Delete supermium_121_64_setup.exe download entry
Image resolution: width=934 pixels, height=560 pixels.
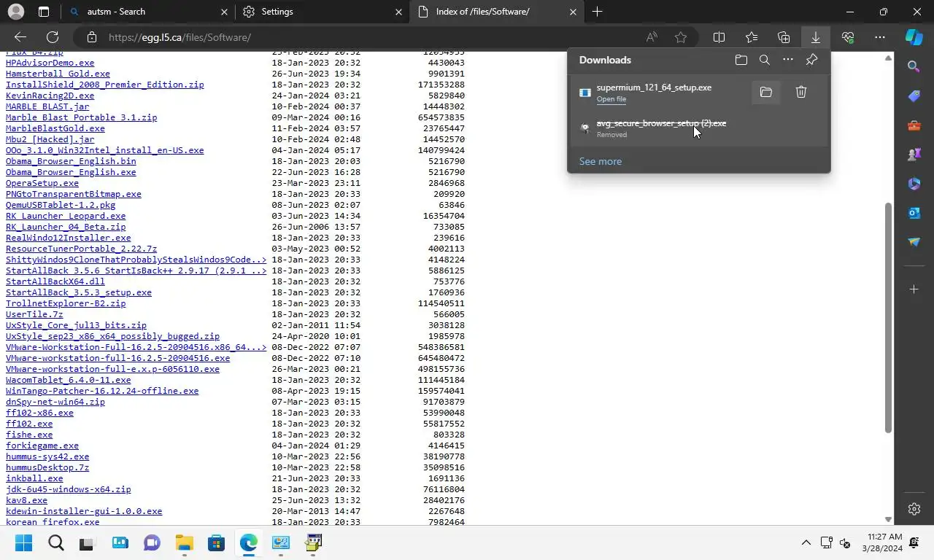[801, 92]
